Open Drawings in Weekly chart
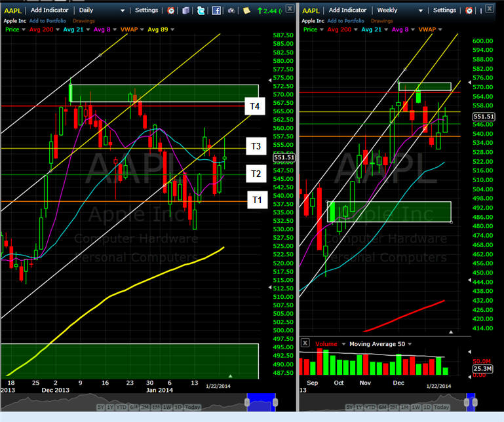This screenshot has width=504, height=422. 382,21
